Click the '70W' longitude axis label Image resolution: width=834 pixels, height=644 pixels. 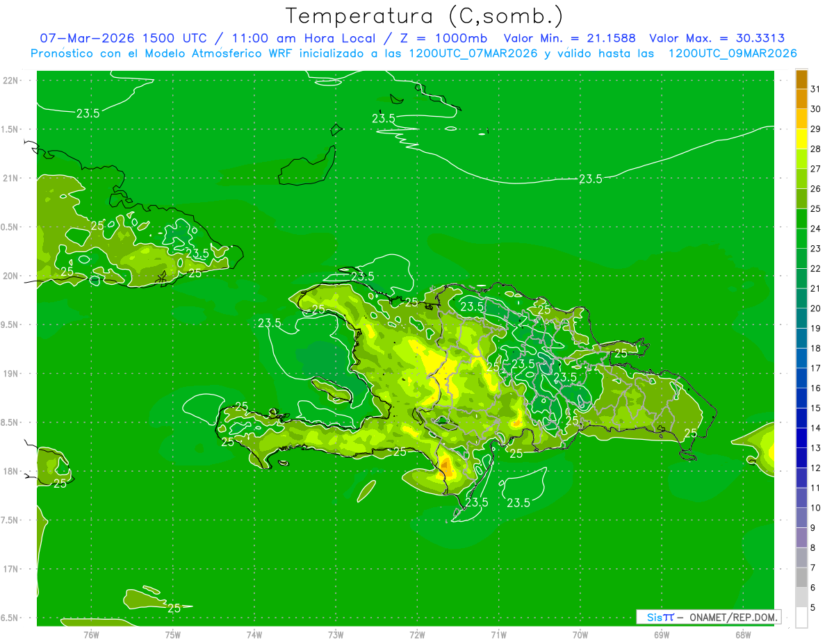point(580,634)
